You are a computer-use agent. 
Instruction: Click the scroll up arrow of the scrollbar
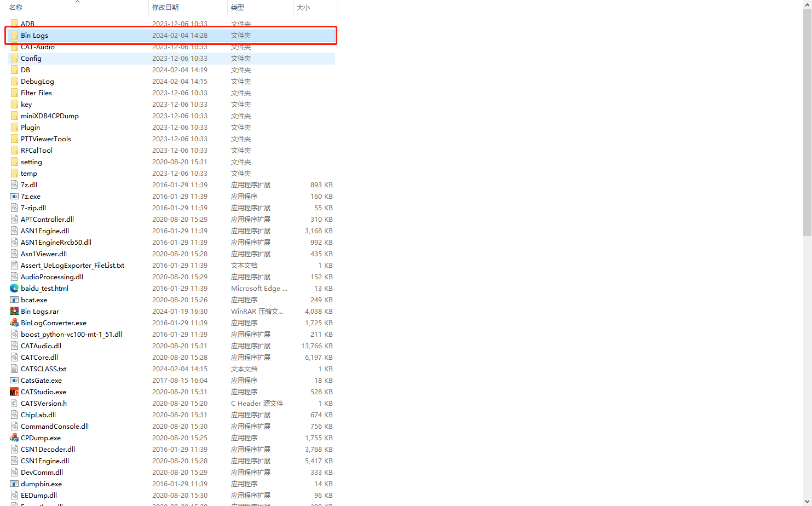click(x=807, y=4)
